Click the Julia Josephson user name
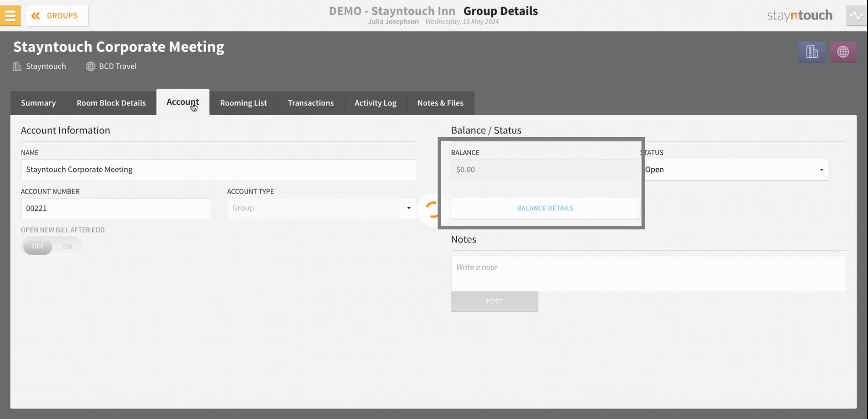868x419 pixels. pos(393,22)
